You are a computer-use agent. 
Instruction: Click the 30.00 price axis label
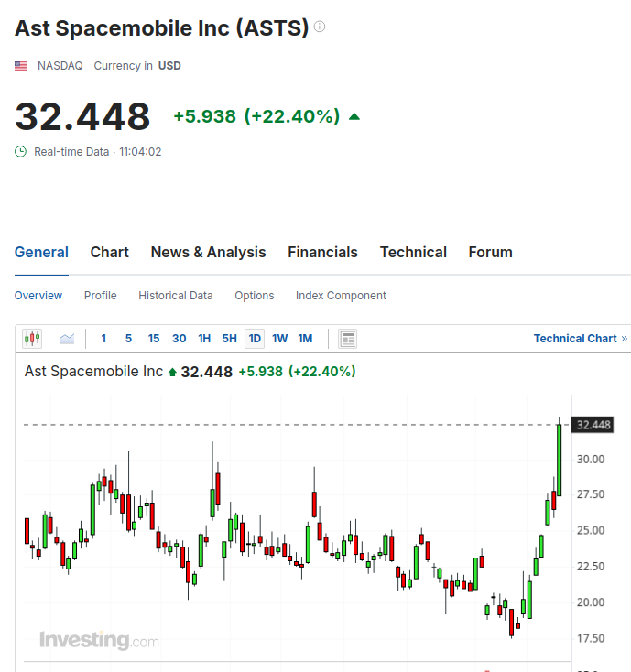(591, 460)
